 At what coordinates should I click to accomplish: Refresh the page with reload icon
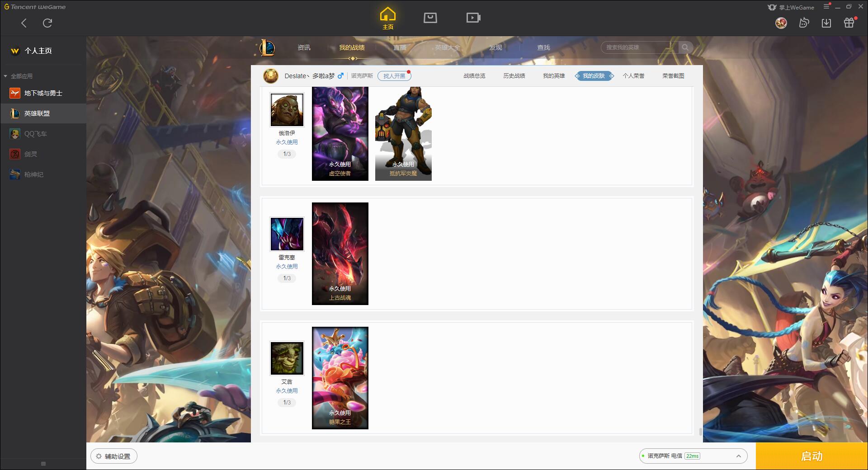coord(47,23)
